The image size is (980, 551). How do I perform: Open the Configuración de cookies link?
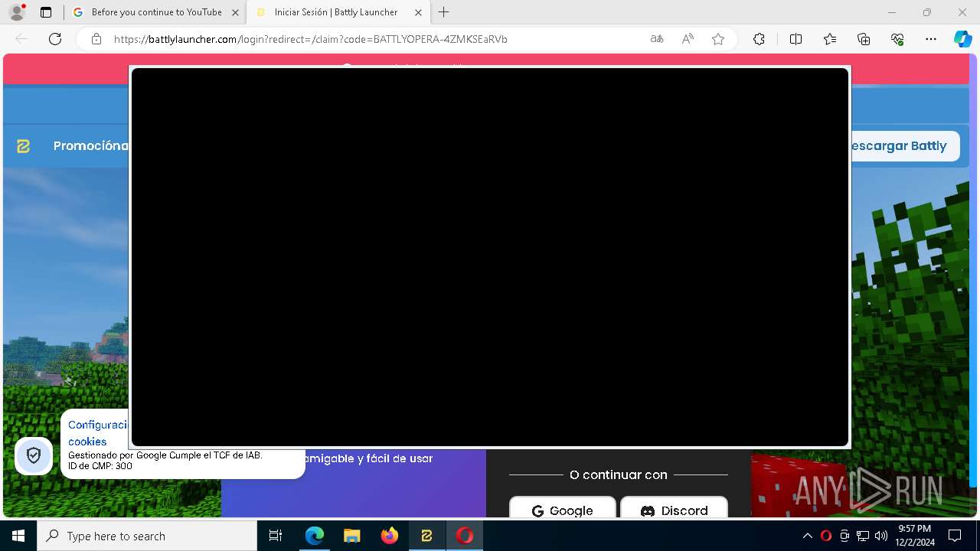[98, 433]
